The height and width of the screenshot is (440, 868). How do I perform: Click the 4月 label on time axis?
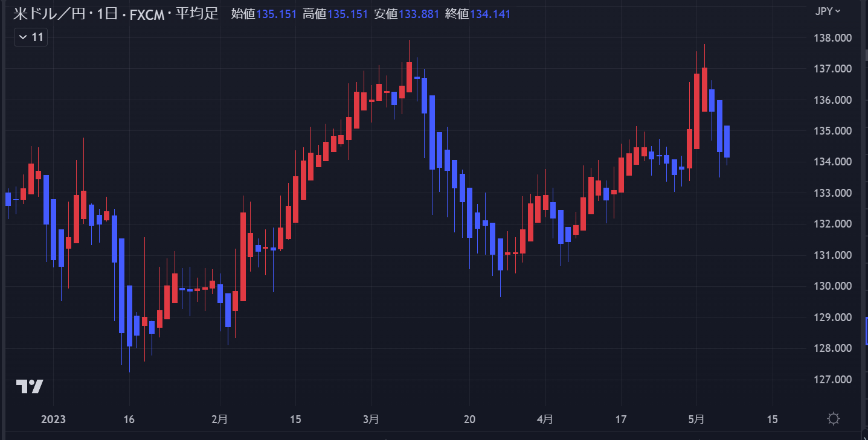(545, 419)
